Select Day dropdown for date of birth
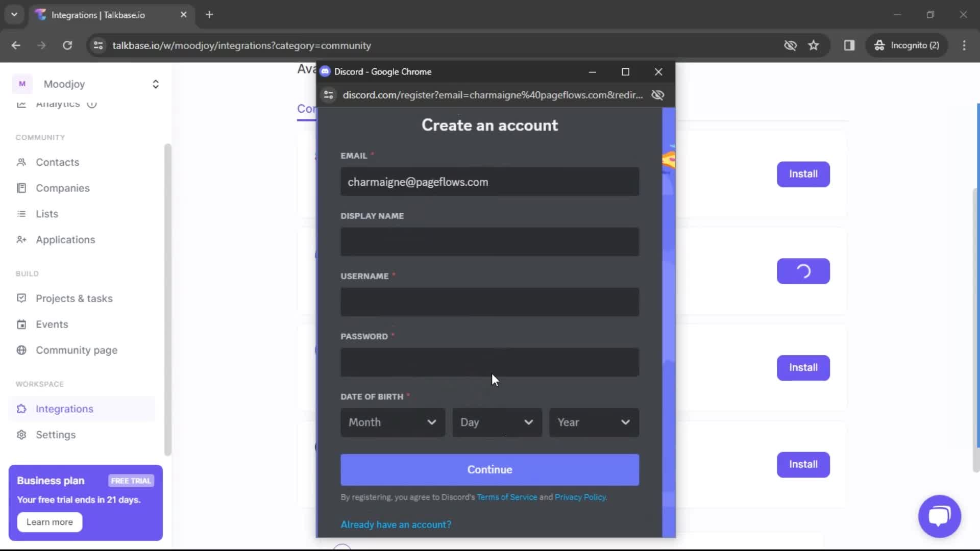980x551 pixels. (x=497, y=422)
